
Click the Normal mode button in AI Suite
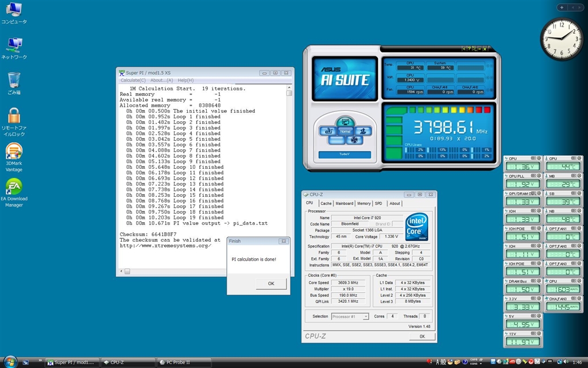click(x=345, y=131)
